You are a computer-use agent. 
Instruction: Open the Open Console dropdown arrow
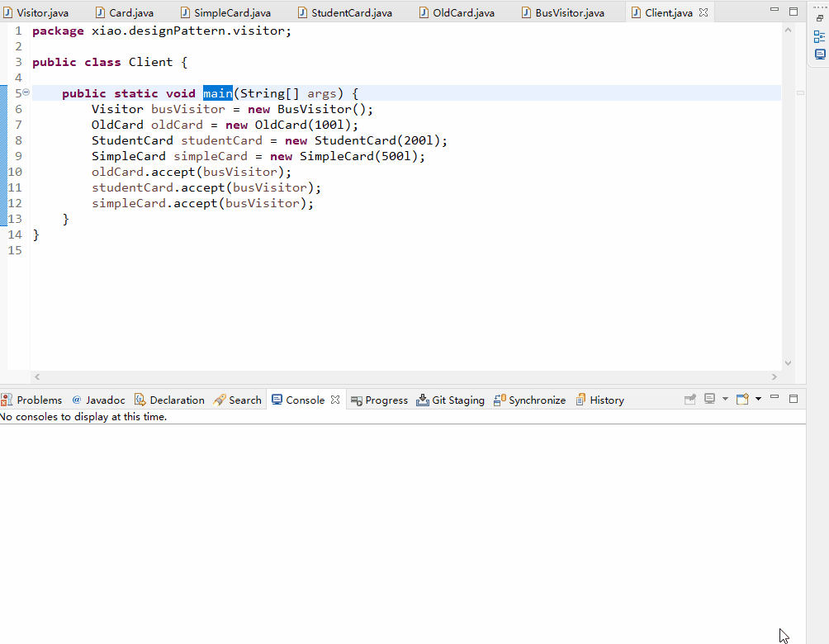click(x=758, y=399)
